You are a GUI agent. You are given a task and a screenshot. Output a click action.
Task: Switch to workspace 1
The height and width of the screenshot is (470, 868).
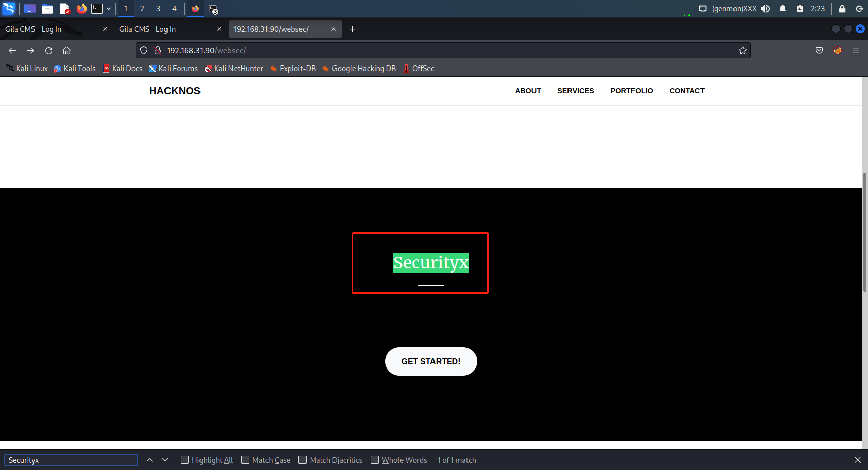tap(126, 9)
